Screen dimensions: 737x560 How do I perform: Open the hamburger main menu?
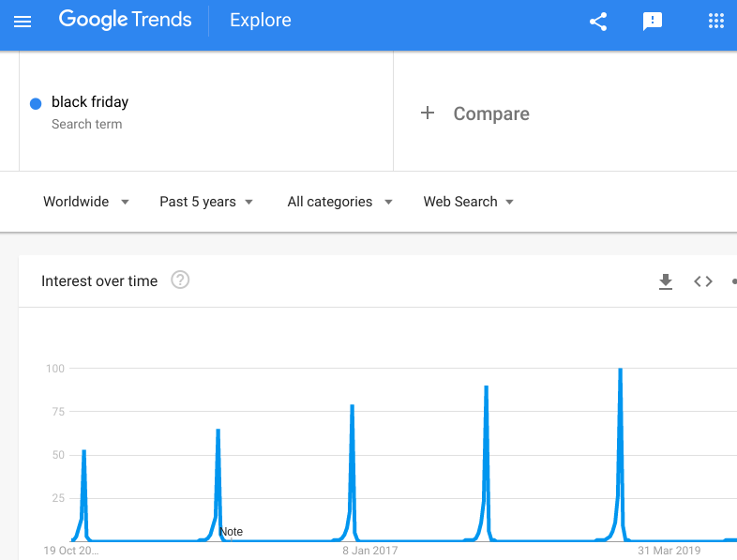click(x=23, y=22)
